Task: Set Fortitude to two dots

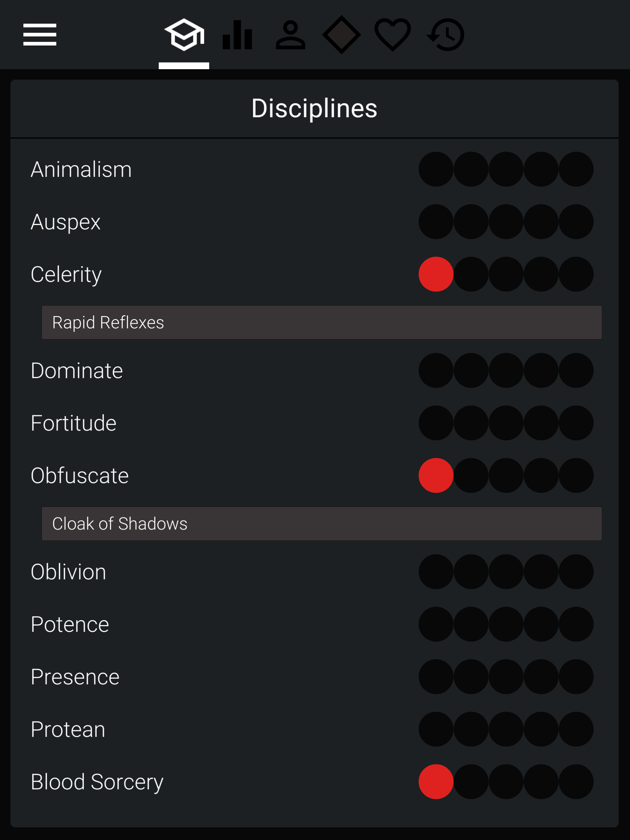Action: click(x=471, y=423)
